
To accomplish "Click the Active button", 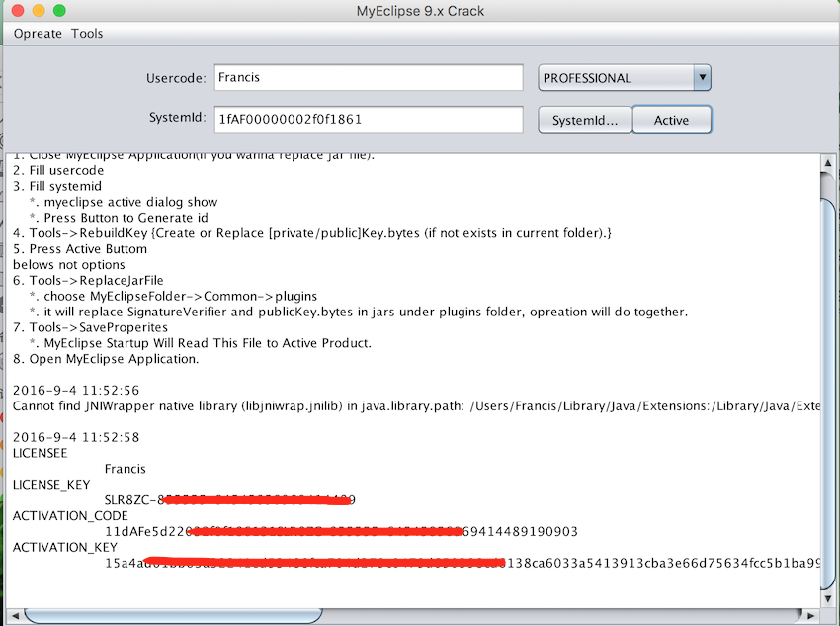I will [x=672, y=120].
